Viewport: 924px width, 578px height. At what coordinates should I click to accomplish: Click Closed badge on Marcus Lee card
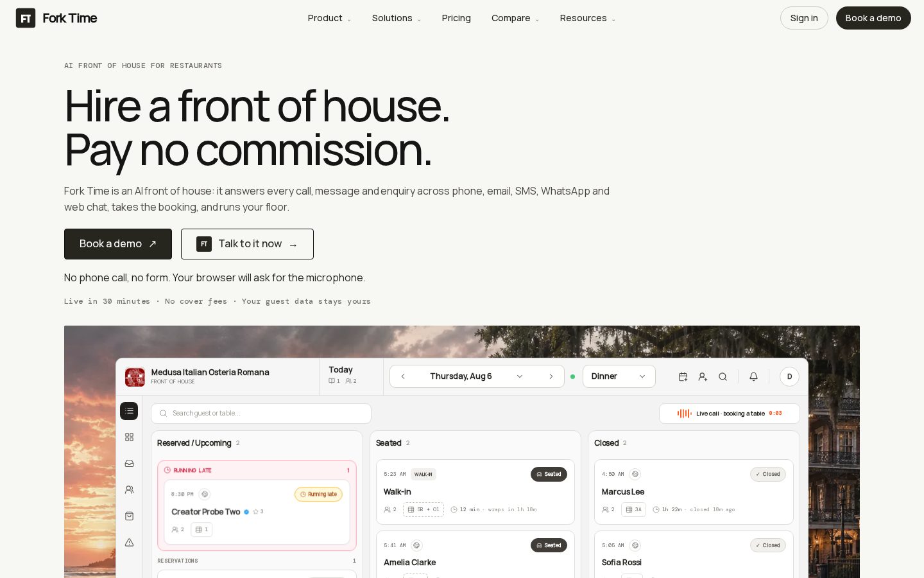(768, 474)
